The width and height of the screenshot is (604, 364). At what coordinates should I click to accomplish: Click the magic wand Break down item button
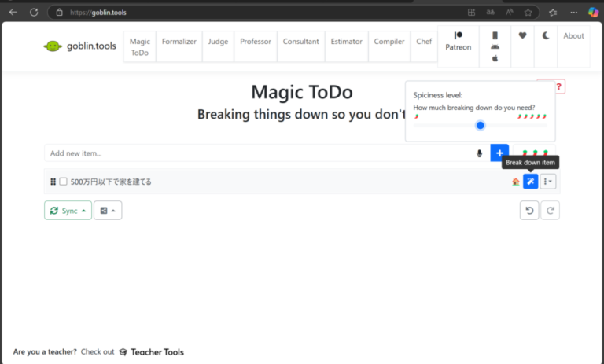coord(531,182)
